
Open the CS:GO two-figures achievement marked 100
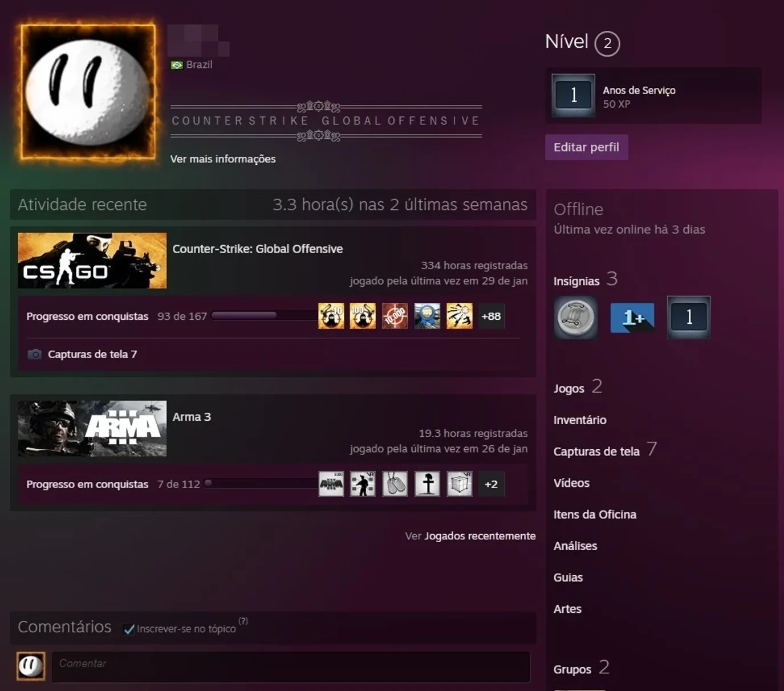(363, 316)
